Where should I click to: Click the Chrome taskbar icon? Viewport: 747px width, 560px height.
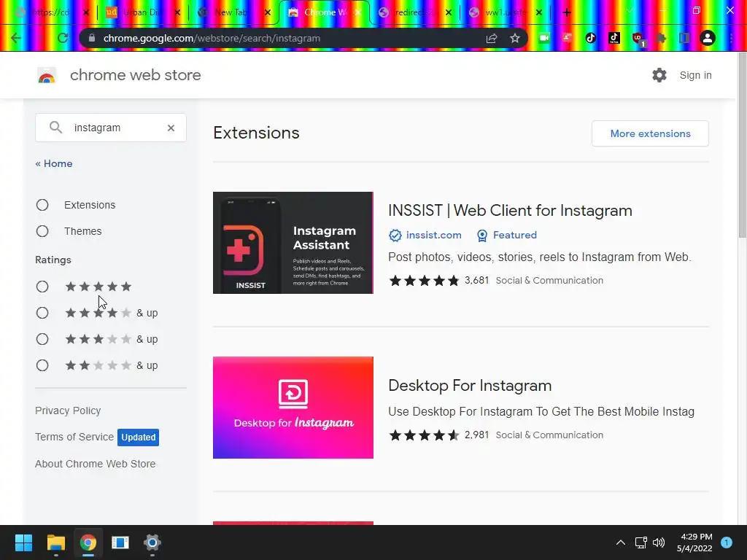(88, 542)
